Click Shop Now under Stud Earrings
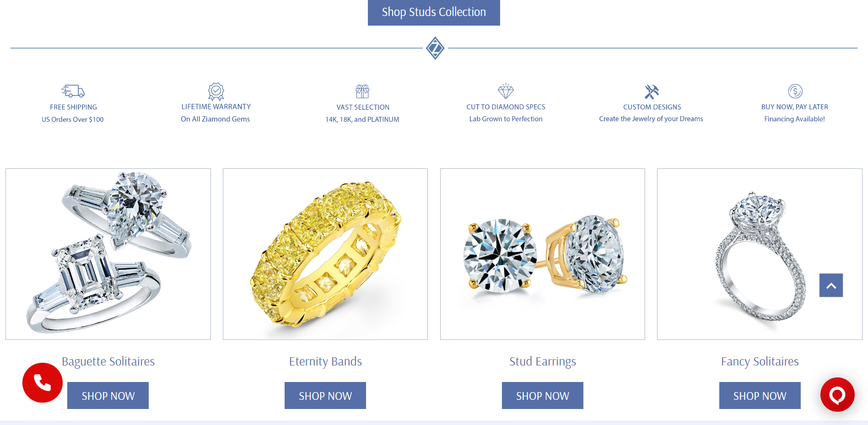The height and width of the screenshot is (425, 868). pos(543,396)
